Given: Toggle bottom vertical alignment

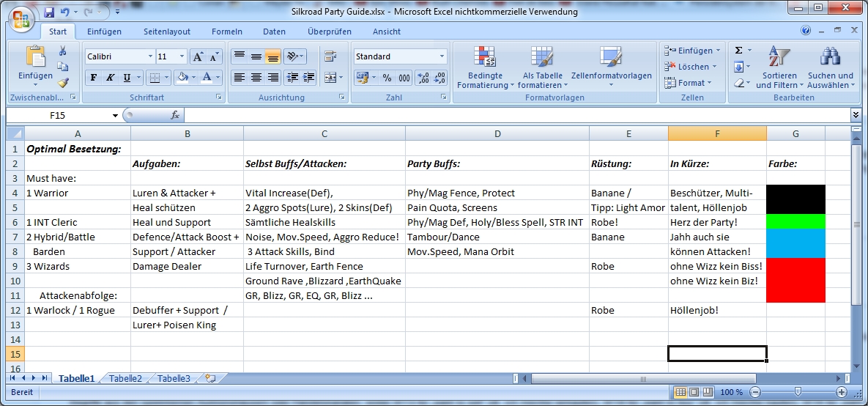Looking at the screenshot, I should [x=273, y=56].
